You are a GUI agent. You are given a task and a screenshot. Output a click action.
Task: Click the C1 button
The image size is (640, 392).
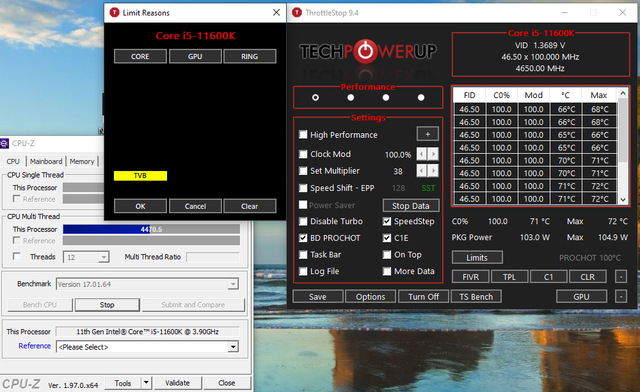(x=548, y=277)
